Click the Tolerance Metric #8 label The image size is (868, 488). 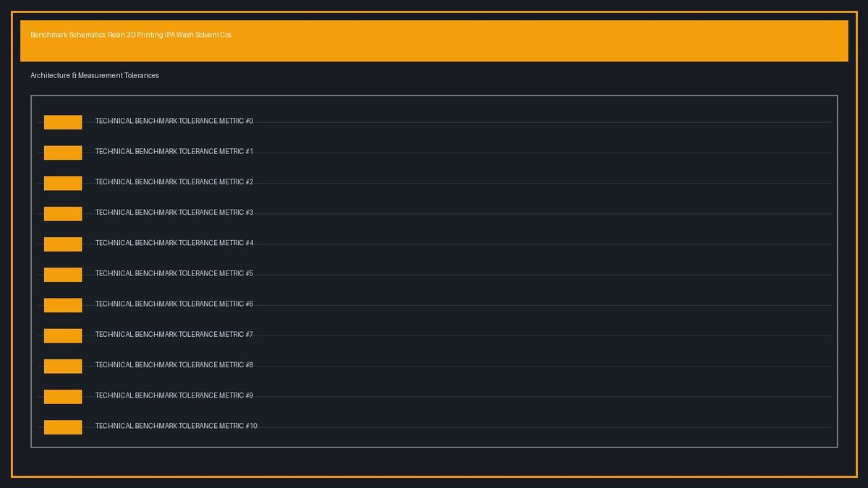click(x=174, y=365)
